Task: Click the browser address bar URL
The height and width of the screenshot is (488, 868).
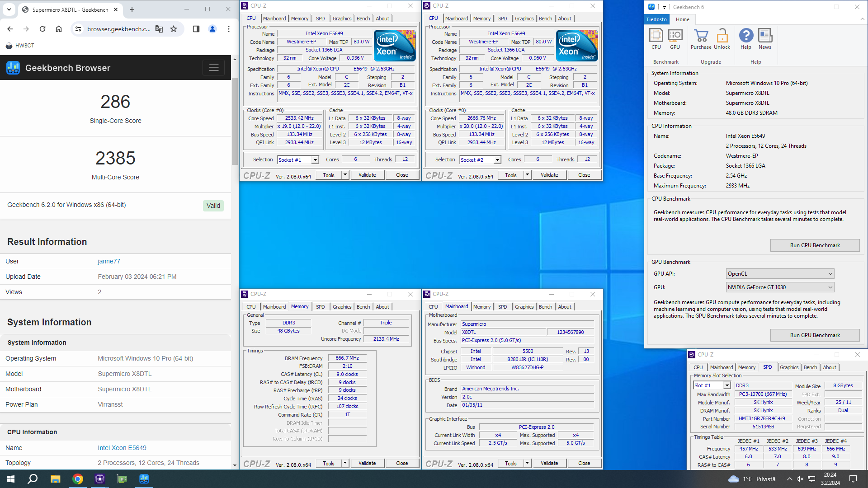Action: pos(118,29)
